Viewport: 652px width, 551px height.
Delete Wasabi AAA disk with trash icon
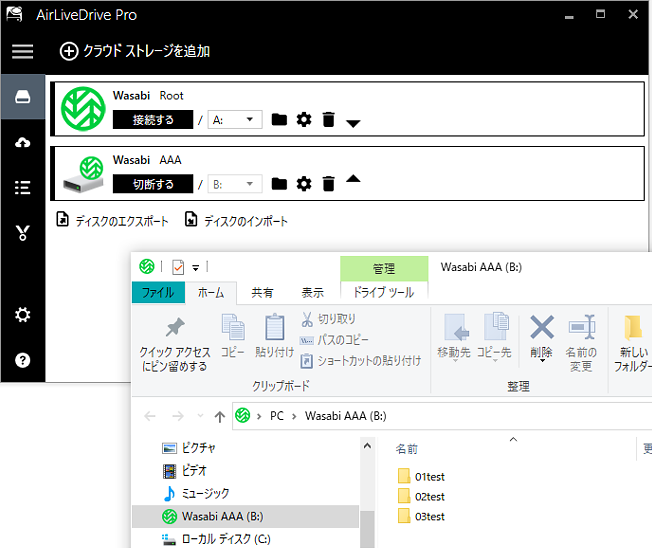[x=328, y=184]
